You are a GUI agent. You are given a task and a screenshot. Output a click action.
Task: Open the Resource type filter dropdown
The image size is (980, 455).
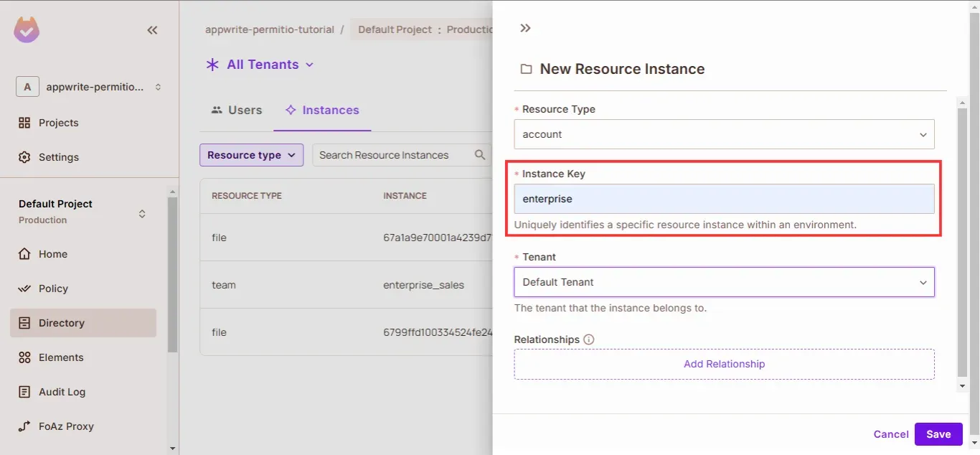[x=251, y=155]
